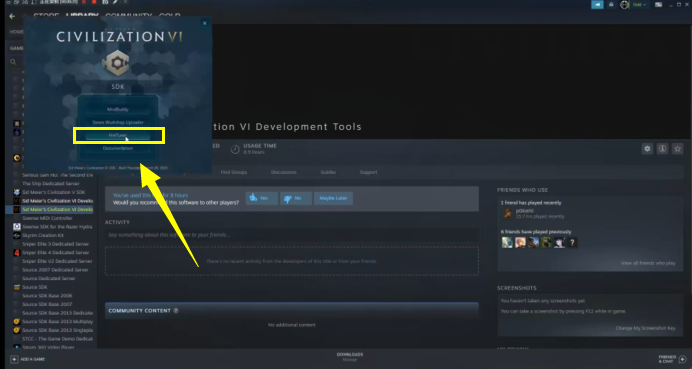
Task: Mark the tool as favorite with the star icon
Action: click(677, 149)
